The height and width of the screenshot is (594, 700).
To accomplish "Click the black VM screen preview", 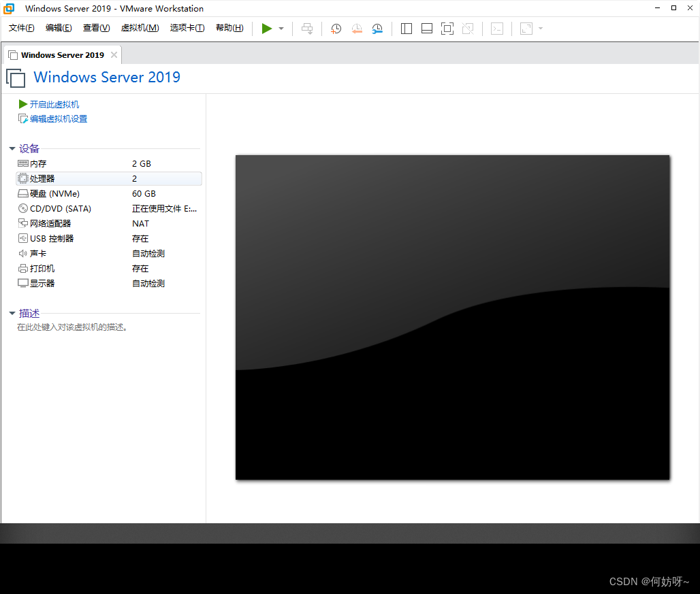I will [x=453, y=318].
